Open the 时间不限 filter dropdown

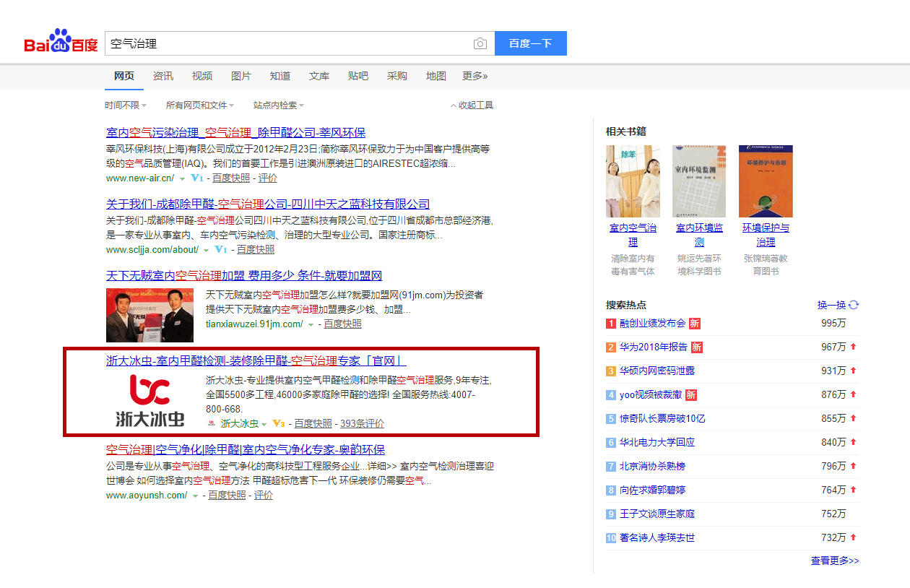point(126,105)
